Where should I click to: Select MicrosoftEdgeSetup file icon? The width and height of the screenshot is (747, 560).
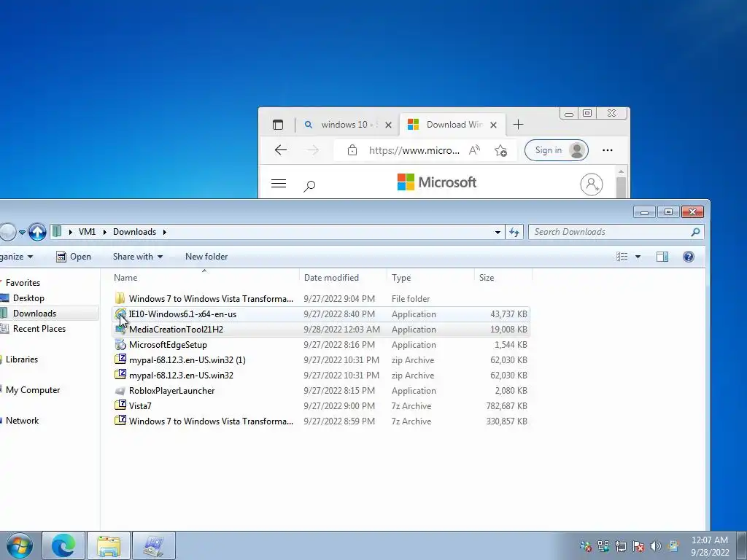[x=120, y=344]
